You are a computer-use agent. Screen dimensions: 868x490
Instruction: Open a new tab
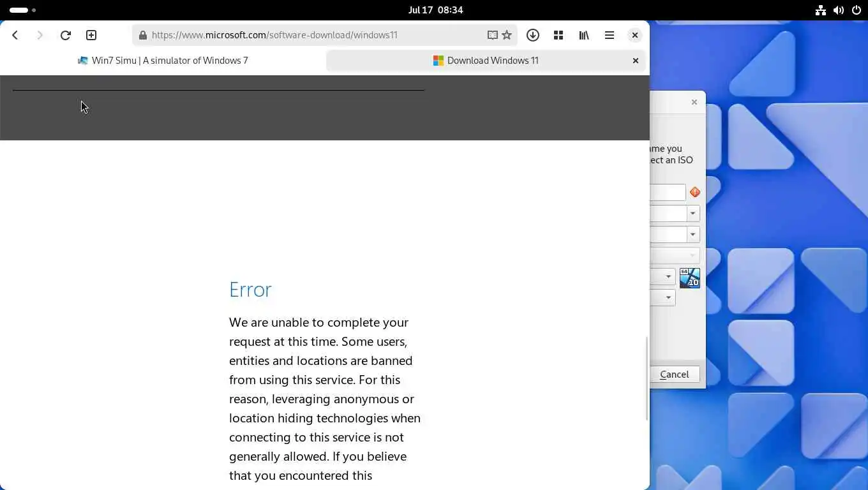pos(91,35)
